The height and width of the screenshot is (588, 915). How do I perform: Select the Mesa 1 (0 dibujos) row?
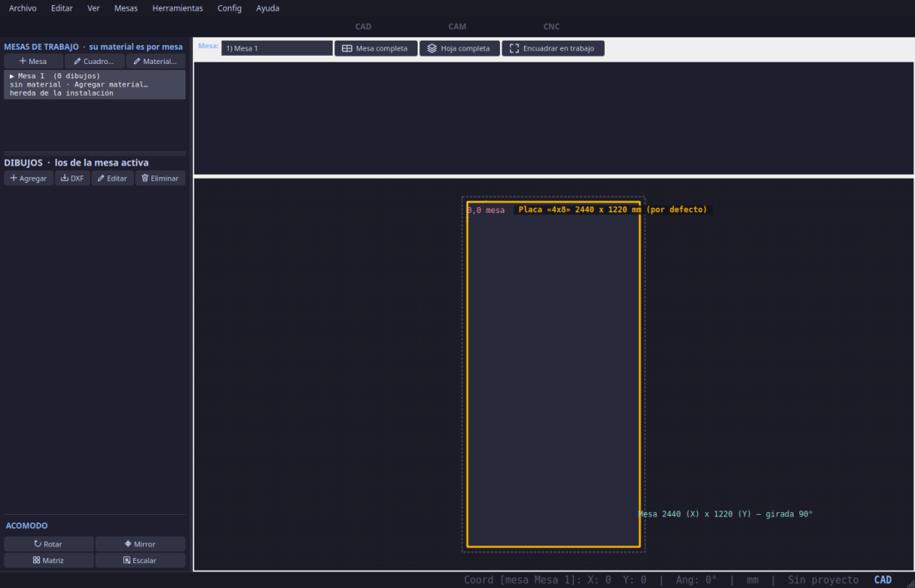click(x=95, y=85)
